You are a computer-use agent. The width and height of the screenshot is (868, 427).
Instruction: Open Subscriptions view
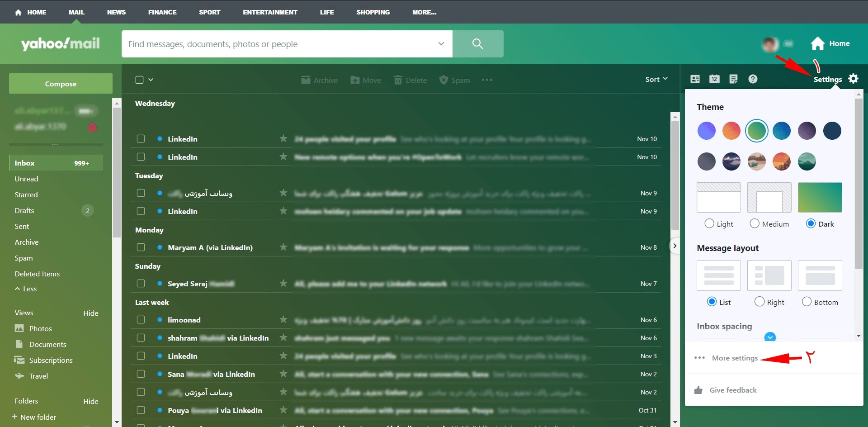pyautogui.click(x=51, y=360)
